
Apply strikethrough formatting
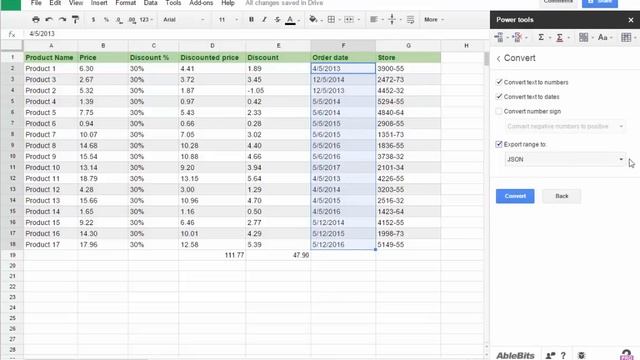277,20
